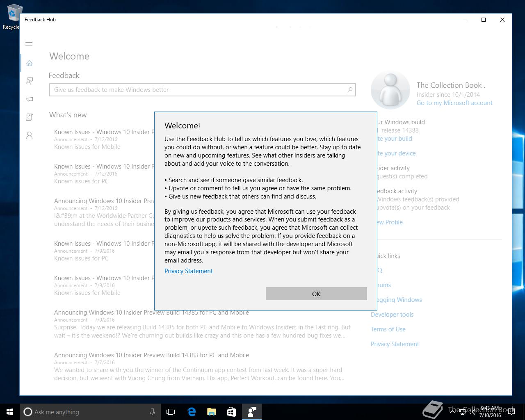This screenshot has width=525, height=420.
Task: Click the profile avatar picture
Action: pyautogui.click(x=390, y=90)
